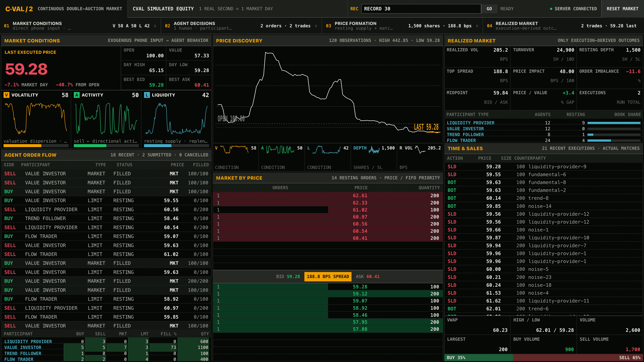Open the activity condition mini chart
This screenshot has width=644, height=362.
click(282, 157)
